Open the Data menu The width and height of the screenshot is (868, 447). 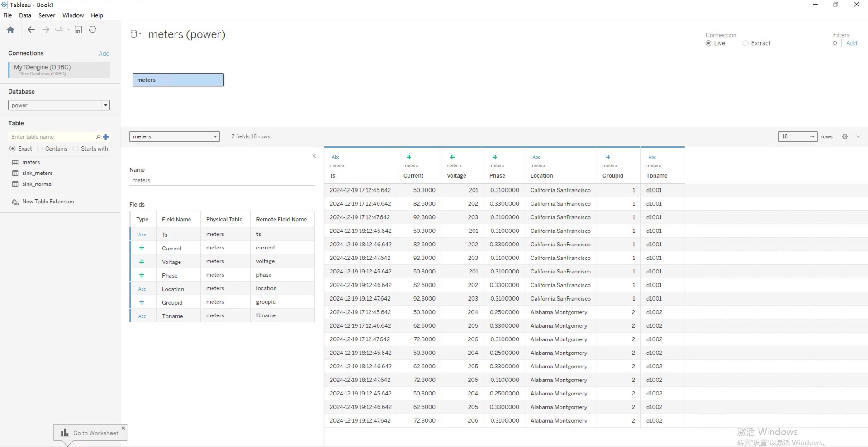(25, 15)
